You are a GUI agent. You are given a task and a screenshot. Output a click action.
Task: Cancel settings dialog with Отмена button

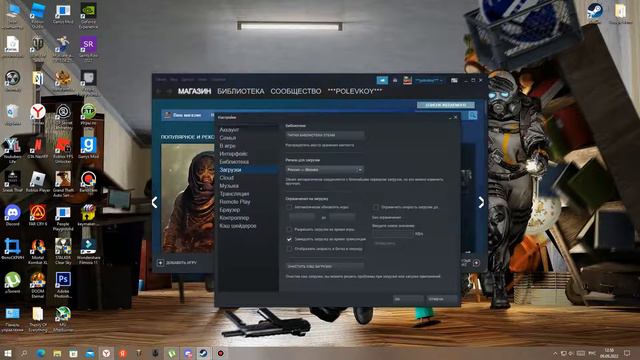pos(442,299)
